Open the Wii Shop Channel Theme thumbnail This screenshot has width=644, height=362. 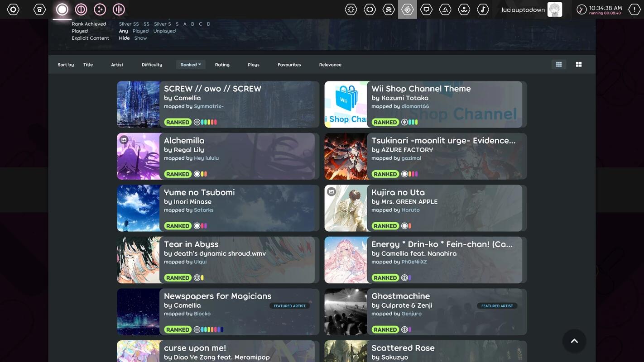pos(346,104)
